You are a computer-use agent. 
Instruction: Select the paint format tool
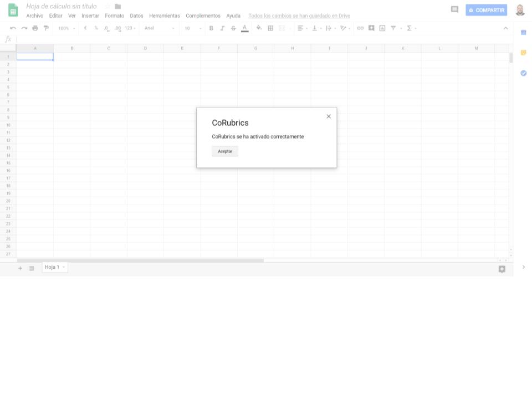pyautogui.click(x=46, y=28)
